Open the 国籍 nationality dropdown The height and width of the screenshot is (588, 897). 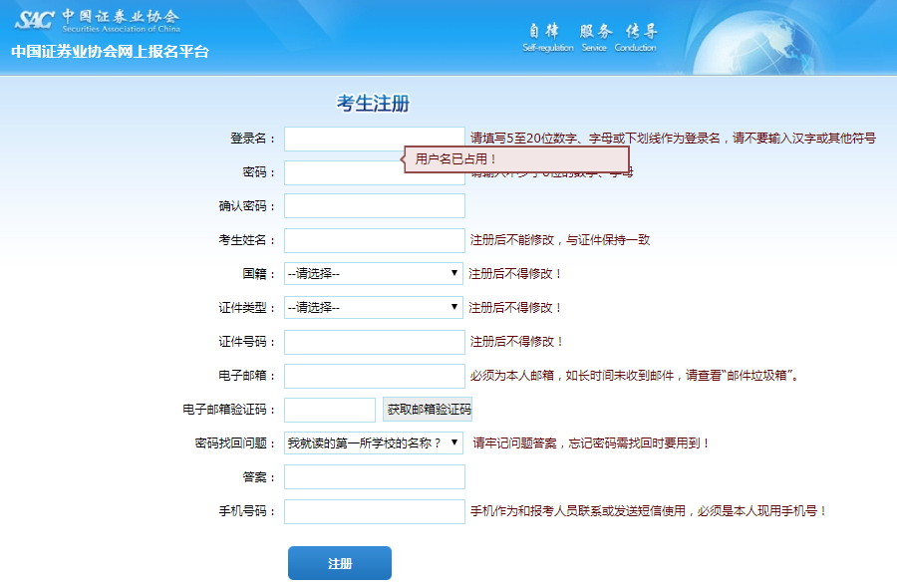[374, 273]
